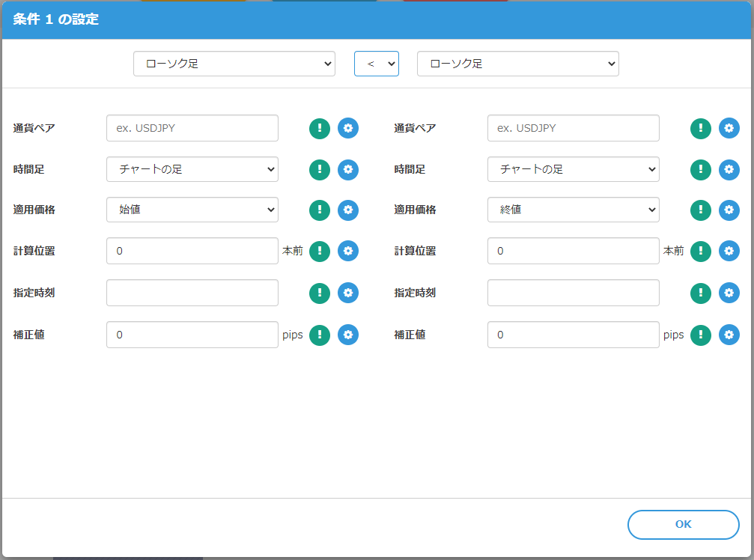The height and width of the screenshot is (560, 754).
Task: Focus the left 指定時刻 input field
Action: click(192, 293)
